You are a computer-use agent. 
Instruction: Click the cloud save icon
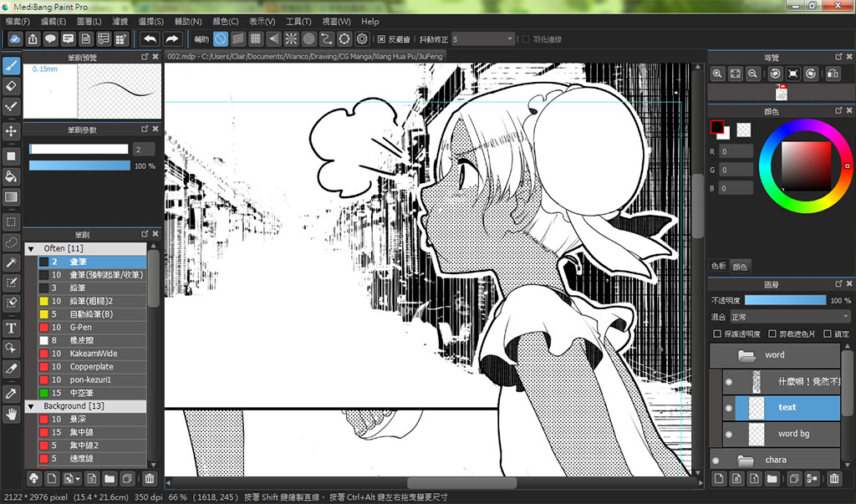15,38
